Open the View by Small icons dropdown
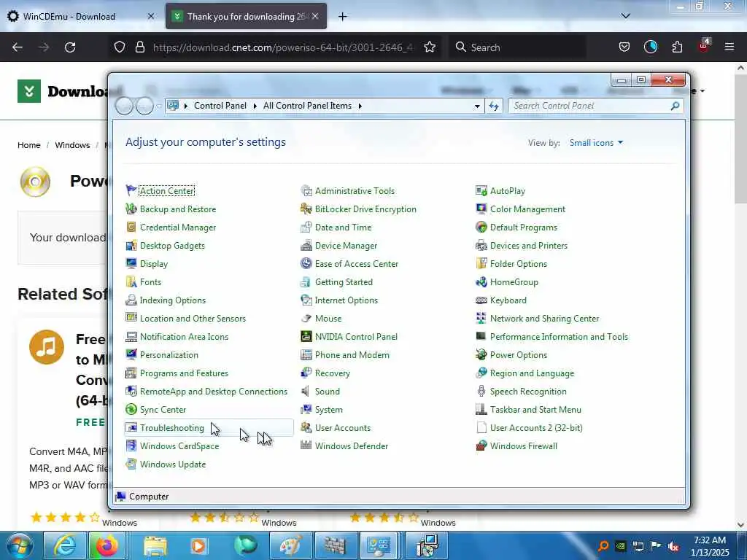 tap(596, 142)
